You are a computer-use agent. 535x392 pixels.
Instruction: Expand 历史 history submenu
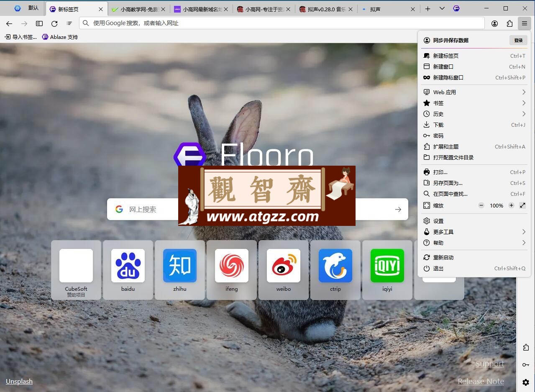click(474, 114)
